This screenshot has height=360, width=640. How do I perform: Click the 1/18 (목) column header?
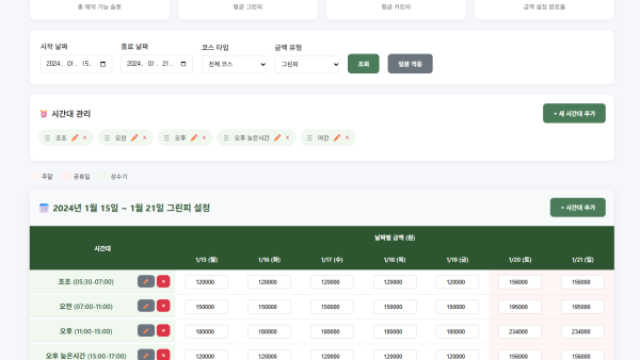tap(395, 260)
